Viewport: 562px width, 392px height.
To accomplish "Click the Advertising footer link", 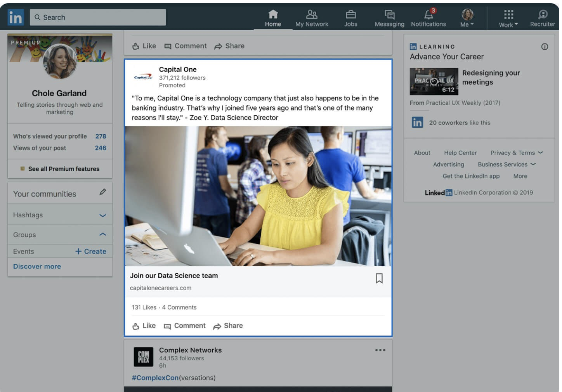I will (x=448, y=165).
